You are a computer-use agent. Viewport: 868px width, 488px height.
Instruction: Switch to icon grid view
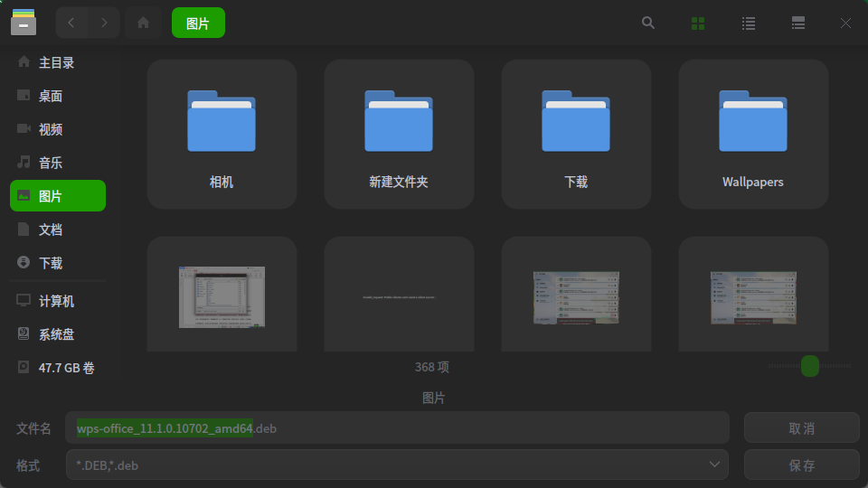click(698, 23)
